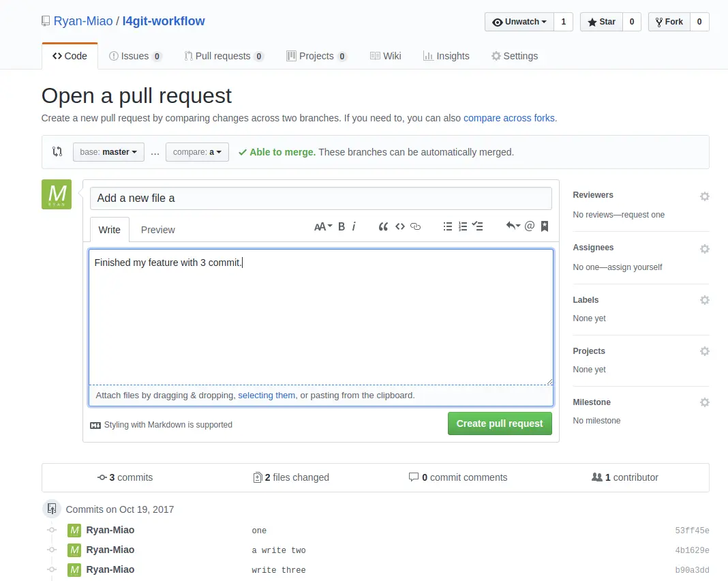Toggle italic formatting in the editor toolbar
Image resolution: width=728 pixels, height=581 pixels.
coord(354,226)
